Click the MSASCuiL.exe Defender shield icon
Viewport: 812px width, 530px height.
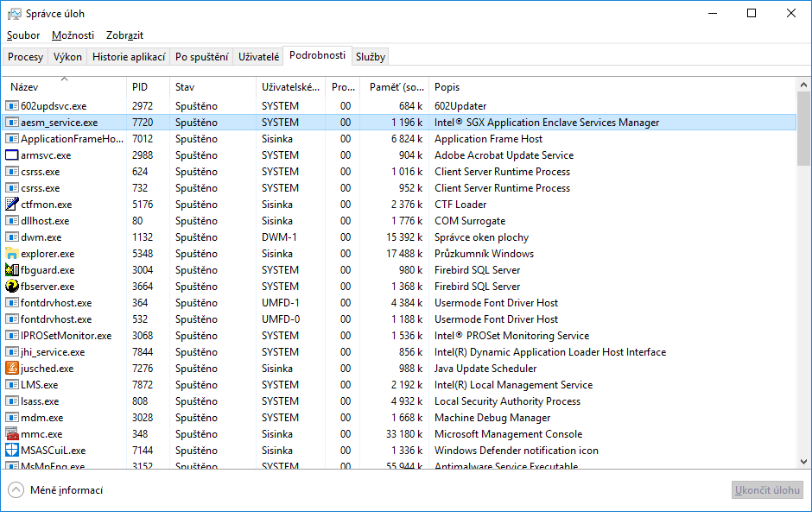12,451
